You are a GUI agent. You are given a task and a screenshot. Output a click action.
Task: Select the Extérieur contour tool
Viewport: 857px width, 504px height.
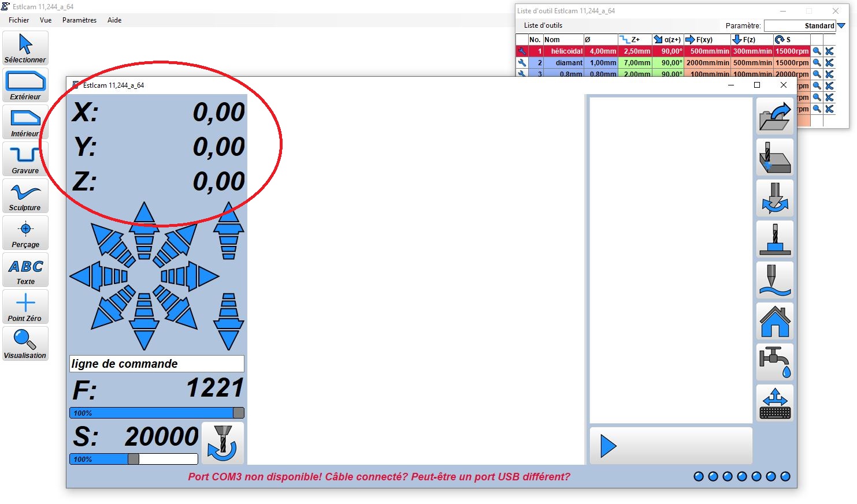click(x=25, y=85)
